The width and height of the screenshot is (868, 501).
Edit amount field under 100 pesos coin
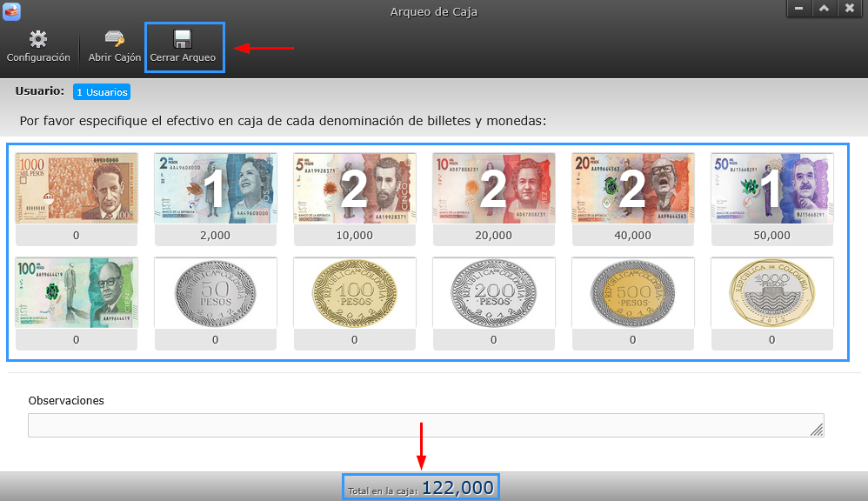click(355, 339)
